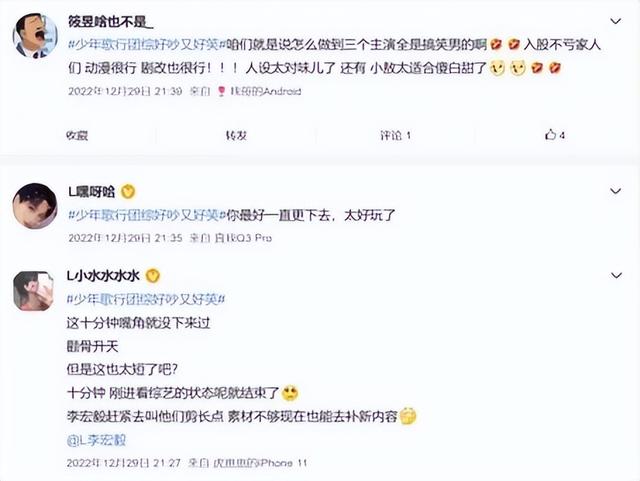Expand the chevron on L小水水水水's post
This screenshot has width=640, height=481.
[x=616, y=276]
